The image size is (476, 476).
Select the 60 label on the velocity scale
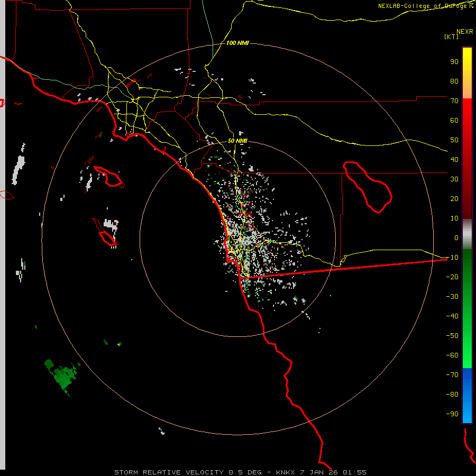coord(454,120)
